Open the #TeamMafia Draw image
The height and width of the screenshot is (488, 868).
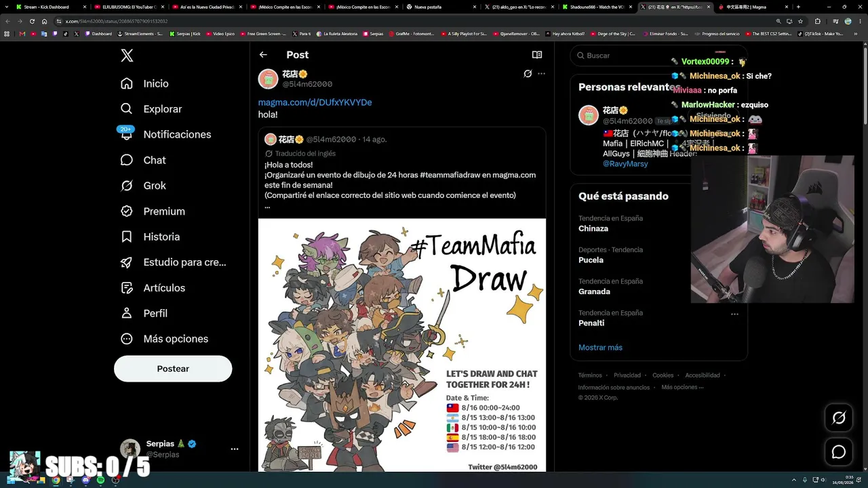point(402,345)
